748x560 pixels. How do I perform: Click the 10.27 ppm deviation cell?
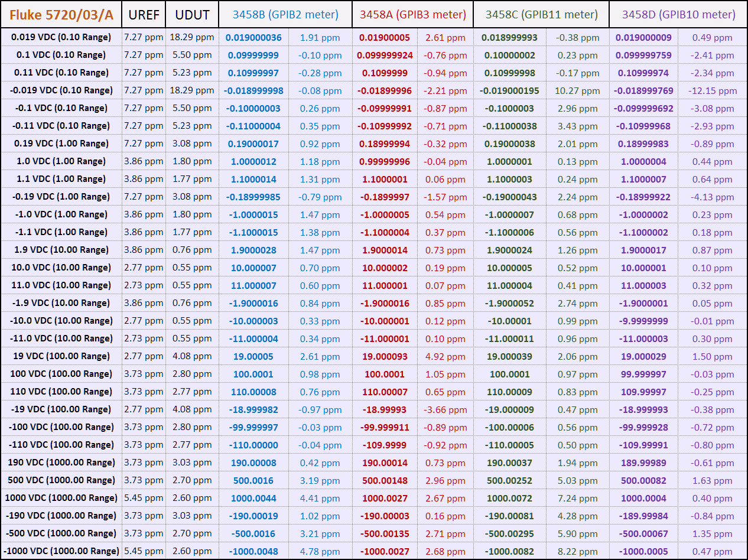[577, 91]
